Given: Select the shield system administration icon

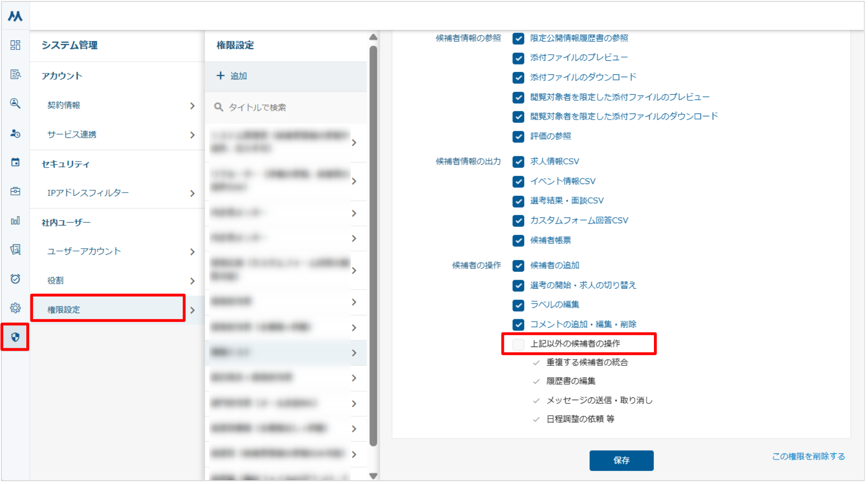Looking at the screenshot, I should [15, 337].
